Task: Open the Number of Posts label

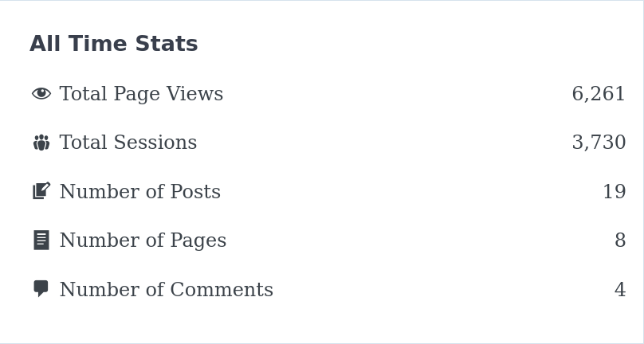Action: 140,191
